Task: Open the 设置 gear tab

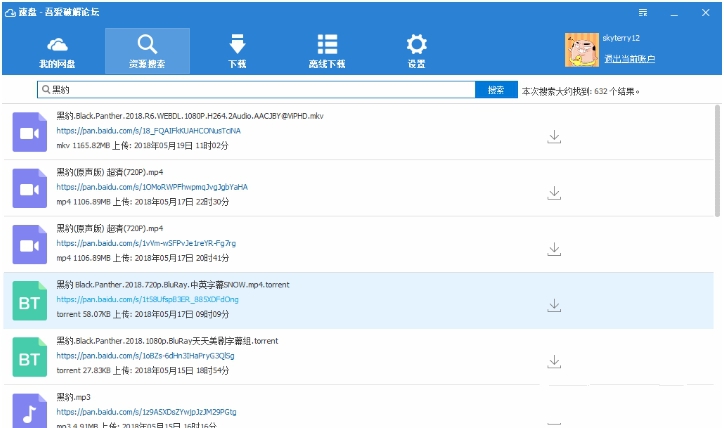Action: pos(416,52)
